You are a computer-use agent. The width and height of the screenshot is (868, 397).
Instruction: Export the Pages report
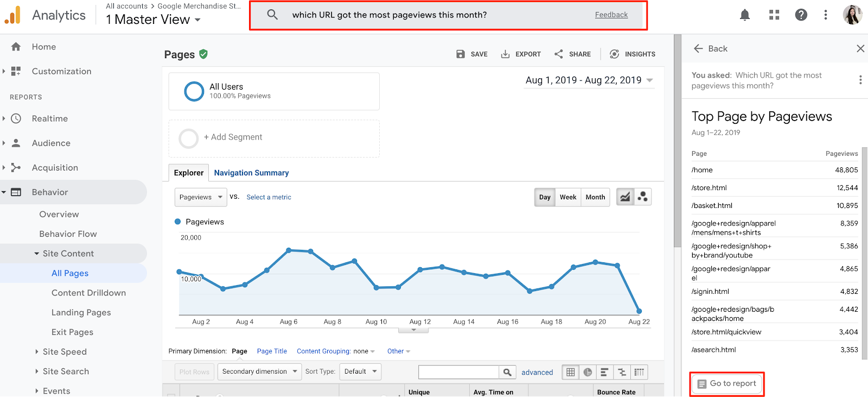click(x=521, y=54)
